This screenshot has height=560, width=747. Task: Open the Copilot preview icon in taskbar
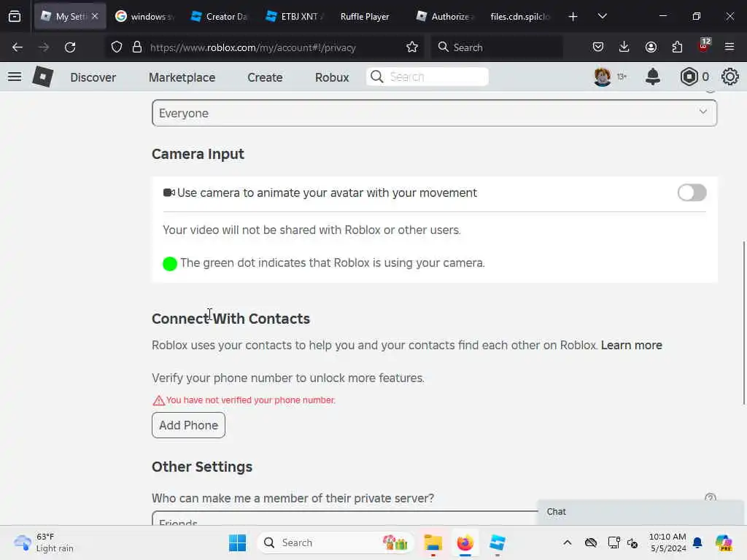point(724,542)
